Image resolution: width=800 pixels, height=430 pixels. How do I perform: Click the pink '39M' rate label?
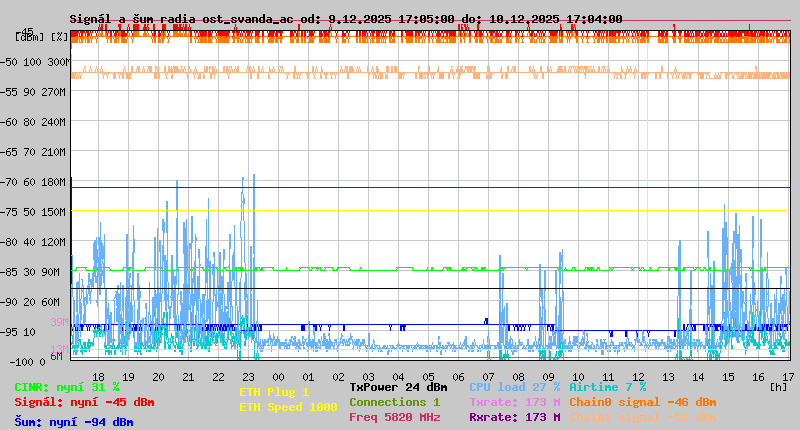click(x=59, y=322)
